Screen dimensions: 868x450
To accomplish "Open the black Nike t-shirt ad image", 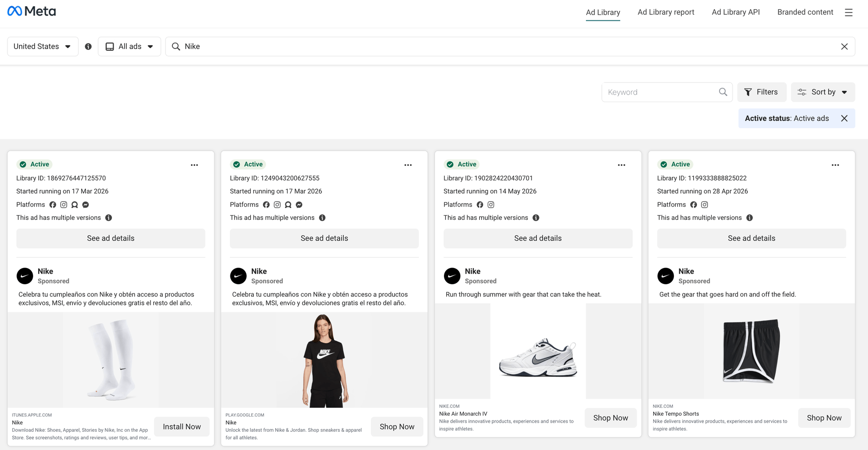I will [x=324, y=360].
